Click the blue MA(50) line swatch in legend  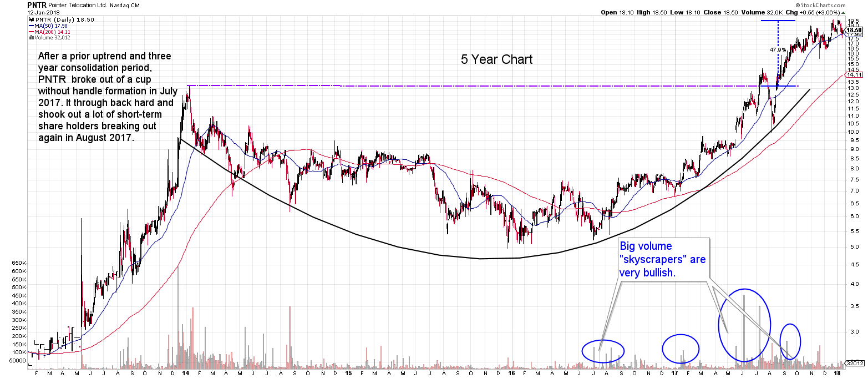tap(32, 26)
